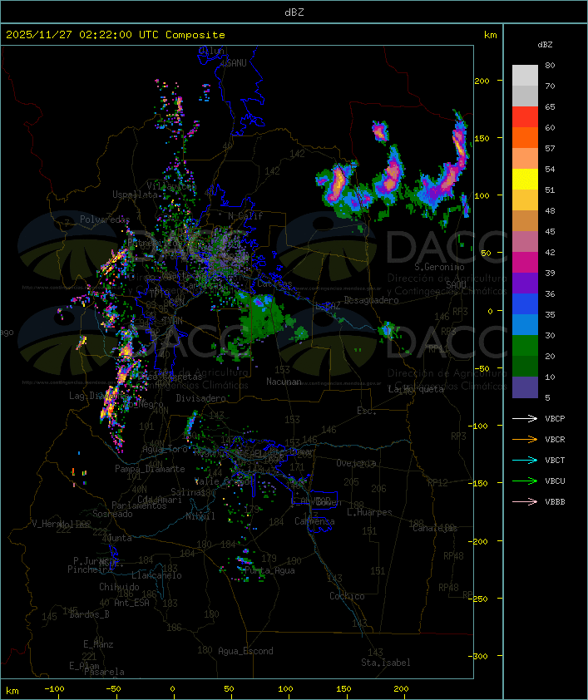This screenshot has width=588, height=700.
Task: Click the 'Pincheira' map label
Action: pos(90,569)
